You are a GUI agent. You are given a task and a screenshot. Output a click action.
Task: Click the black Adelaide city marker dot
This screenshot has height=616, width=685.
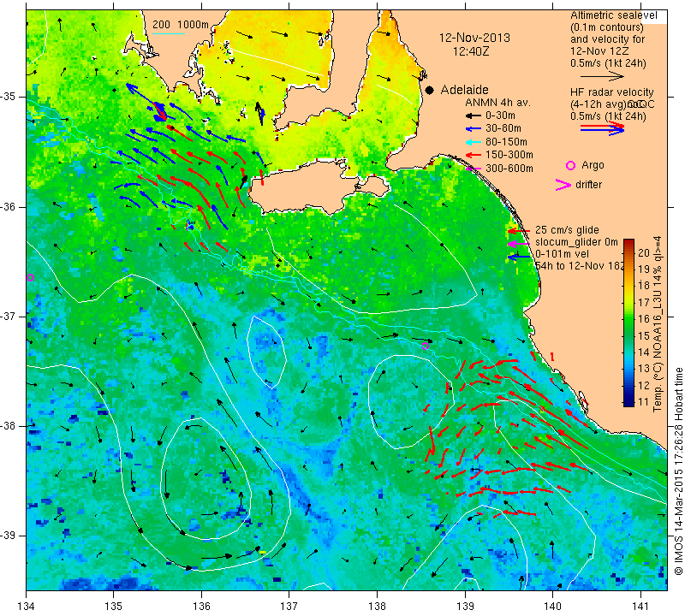tap(430, 91)
